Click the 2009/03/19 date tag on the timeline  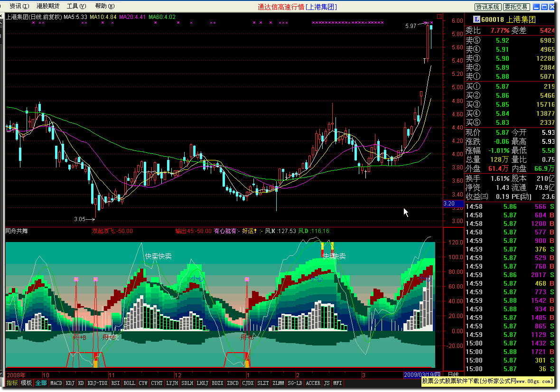[x=421, y=375]
